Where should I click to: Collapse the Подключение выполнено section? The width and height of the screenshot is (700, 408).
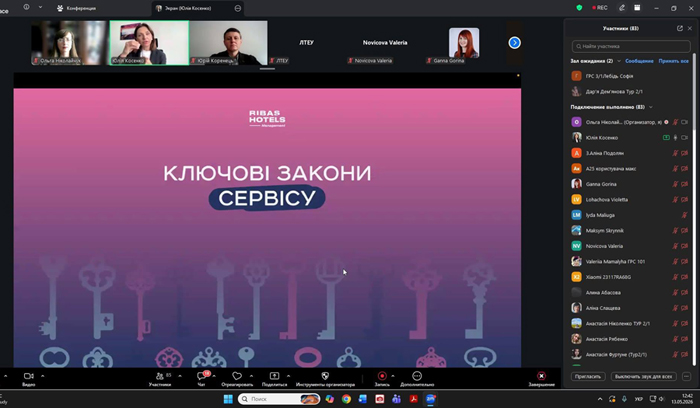tap(650, 107)
